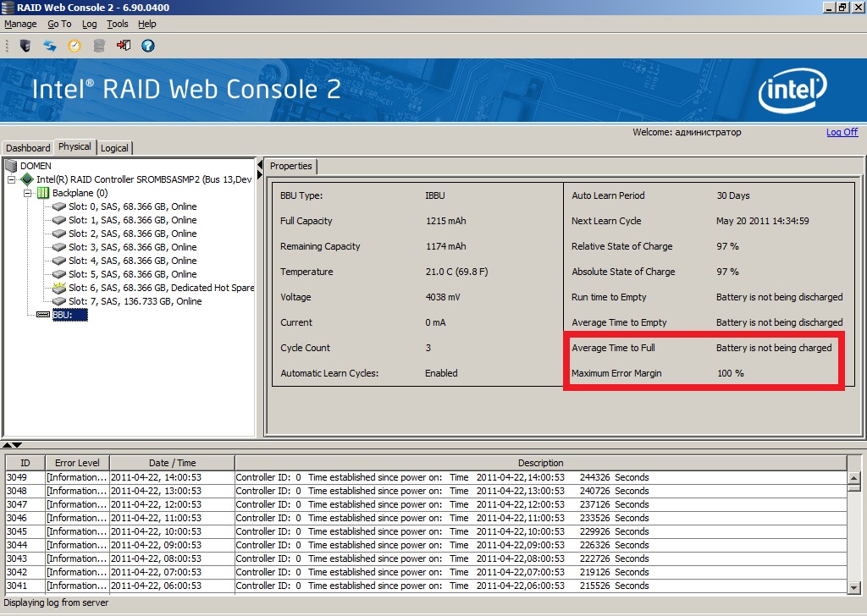Select Slot: 3 drive in the tree
This screenshot has width=867, height=616.
click(133, 247)
